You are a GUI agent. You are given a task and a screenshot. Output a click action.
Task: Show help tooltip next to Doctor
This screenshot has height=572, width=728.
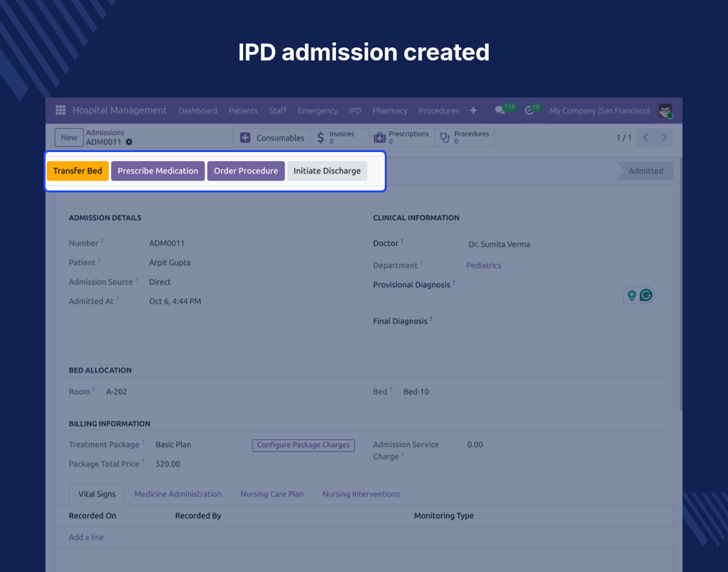[402, 240]
